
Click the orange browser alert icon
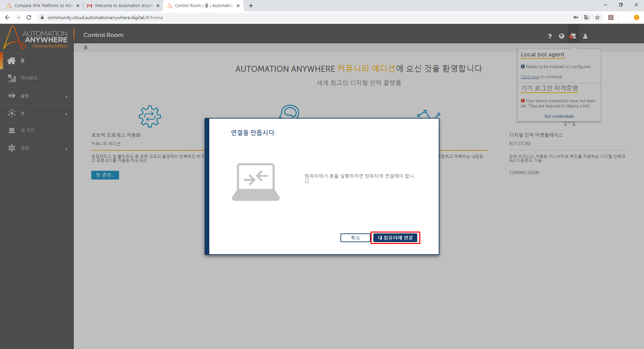point(636,17)
